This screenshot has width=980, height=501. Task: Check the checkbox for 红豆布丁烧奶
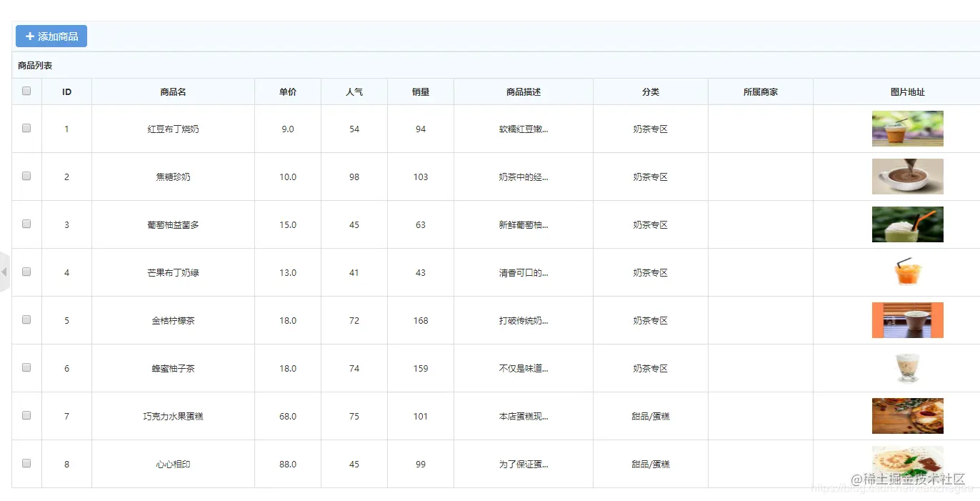pos(26,129)
